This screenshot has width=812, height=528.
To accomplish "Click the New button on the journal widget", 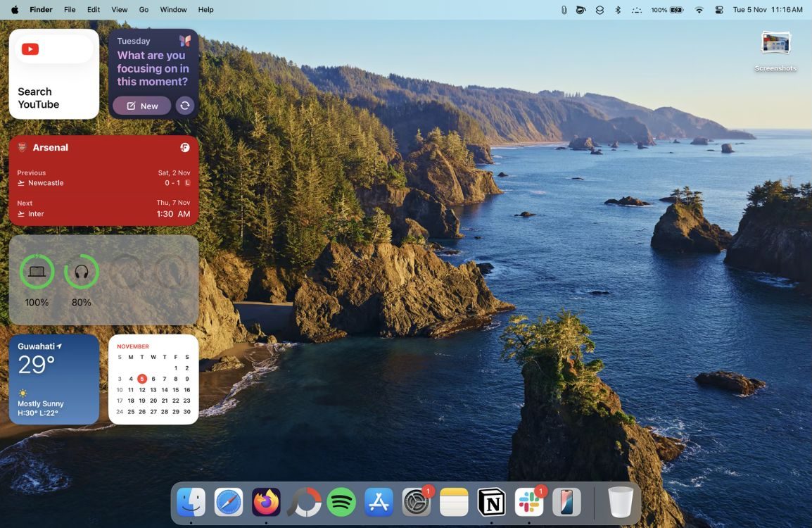I will 141,105.
